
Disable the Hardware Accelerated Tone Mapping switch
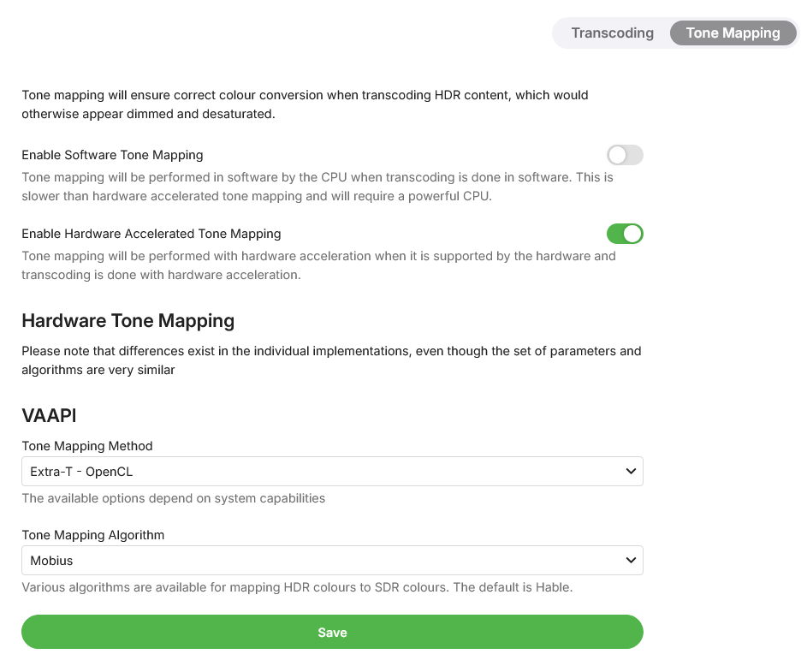(624, 233)
